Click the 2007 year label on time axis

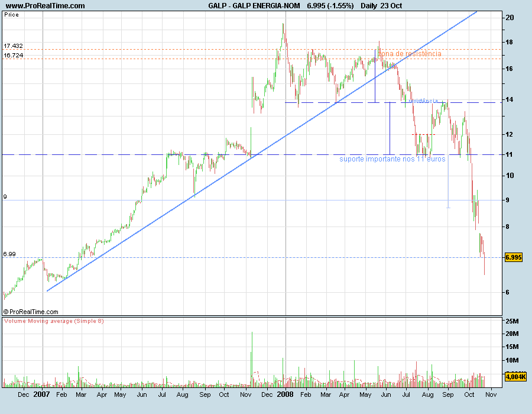point(42,394)
